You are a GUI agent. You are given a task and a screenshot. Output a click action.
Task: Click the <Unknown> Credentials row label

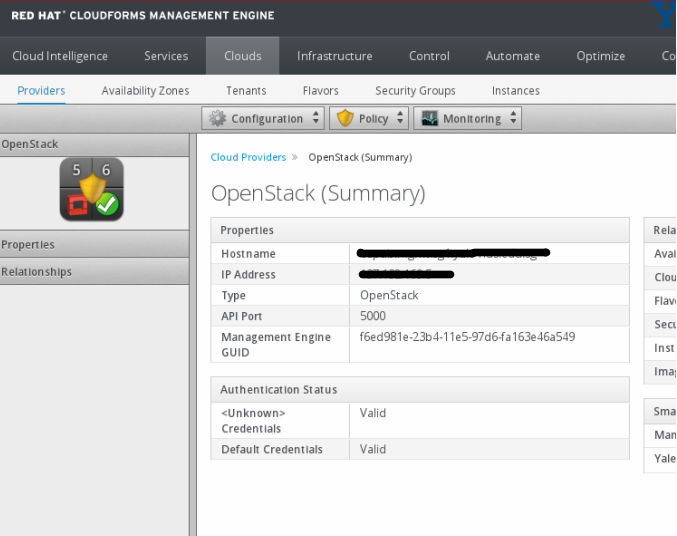point(253,421)
